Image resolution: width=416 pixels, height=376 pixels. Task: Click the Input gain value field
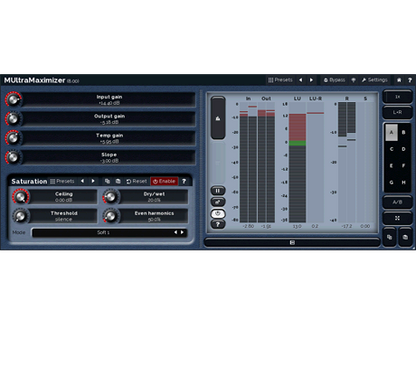[x=109, y=100]
